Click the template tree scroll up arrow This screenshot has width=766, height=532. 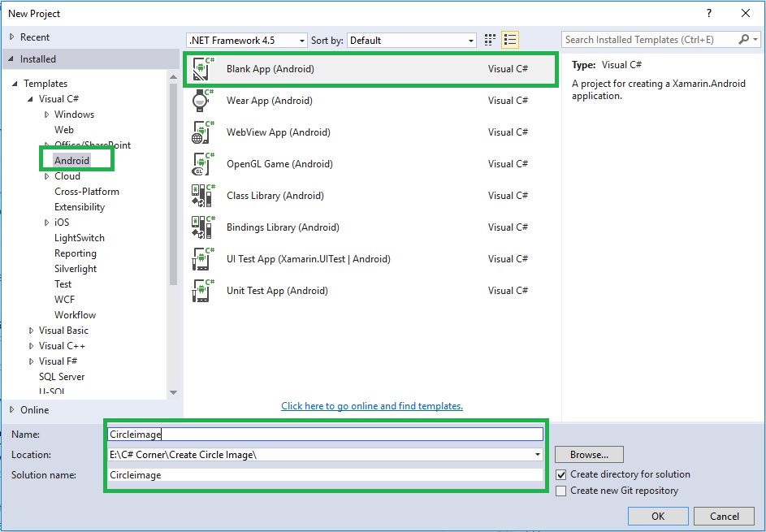point(173,76)
